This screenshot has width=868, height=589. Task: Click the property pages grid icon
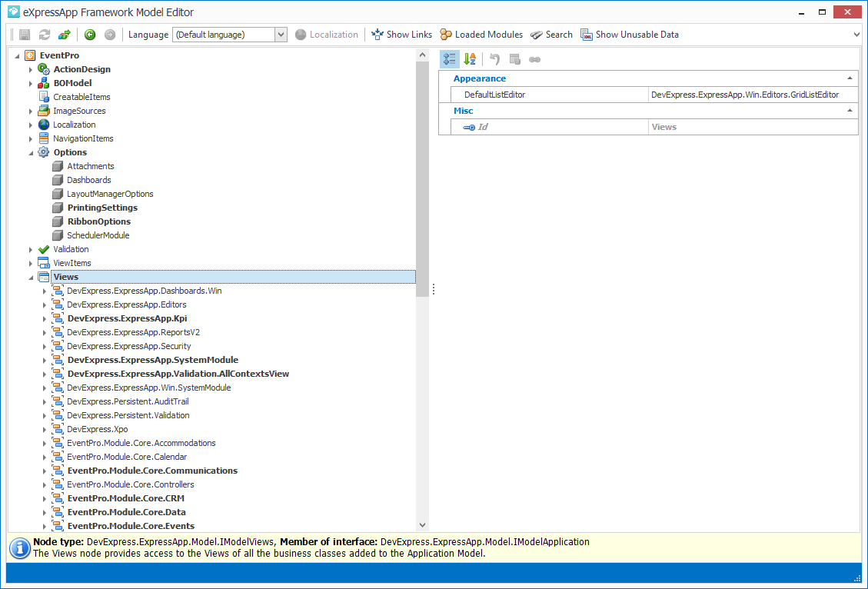click(x=515, y=59)
